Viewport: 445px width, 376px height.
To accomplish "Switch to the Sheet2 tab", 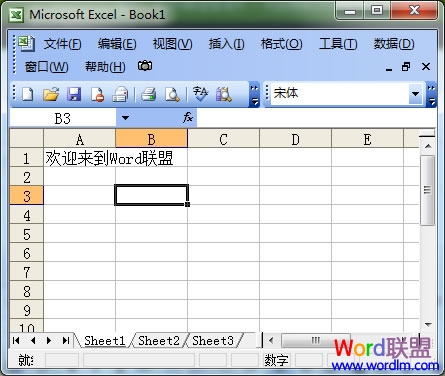I will click(x=159, y=341).
